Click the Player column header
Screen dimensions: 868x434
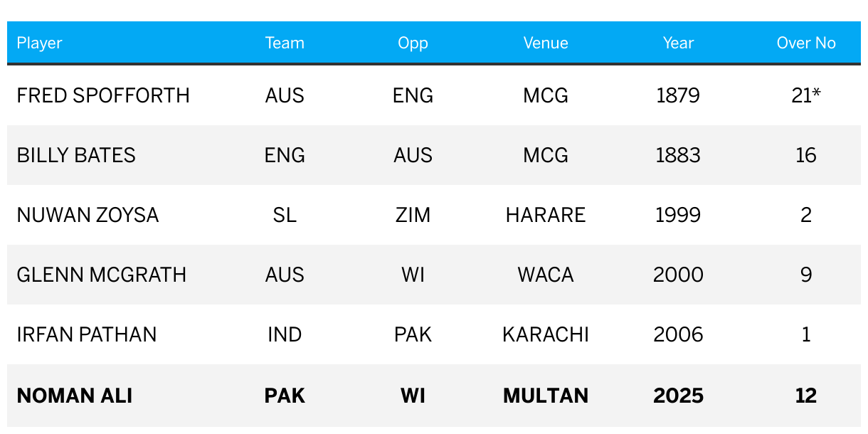point(40,43)
